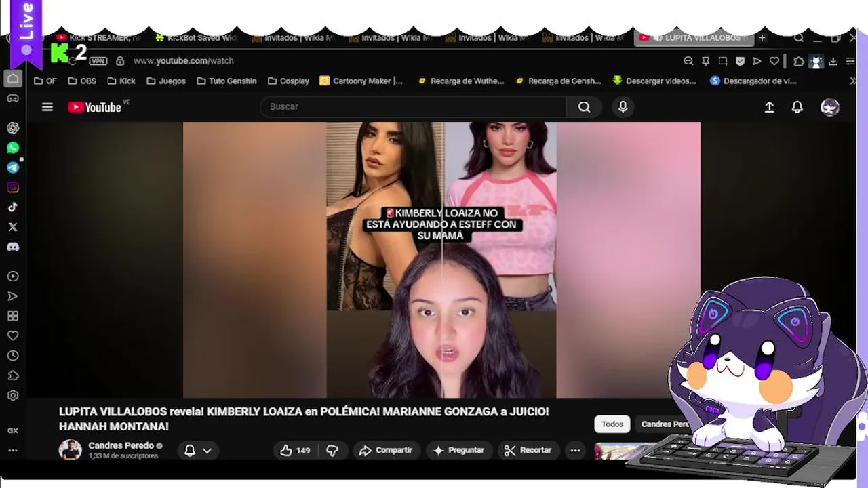Open extensions cube icon in sidebar

(x=13, y=375)
